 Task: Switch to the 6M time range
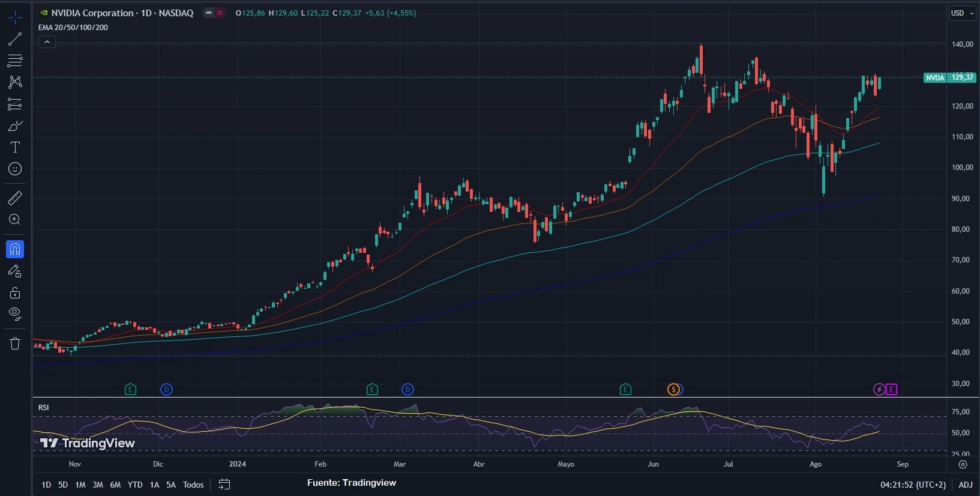115,485
